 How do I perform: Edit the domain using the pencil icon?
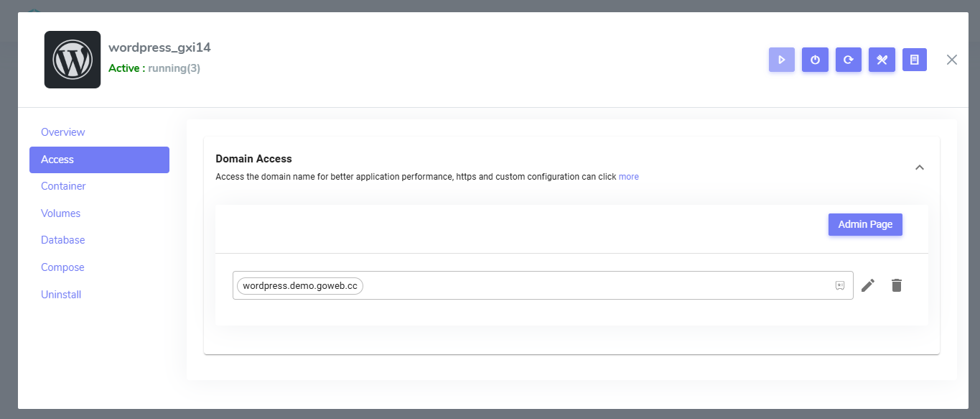click(x=868, y=285)
